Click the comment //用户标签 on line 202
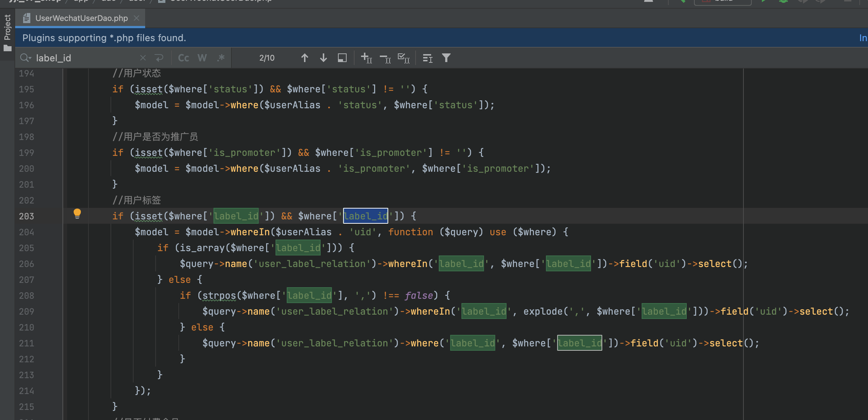 click(137, 200)
